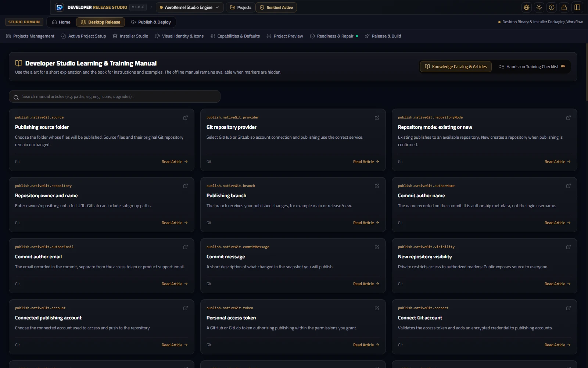This screenshot has width=588, height=368.
Task: Open Installer Studio section
Action: 130,36
